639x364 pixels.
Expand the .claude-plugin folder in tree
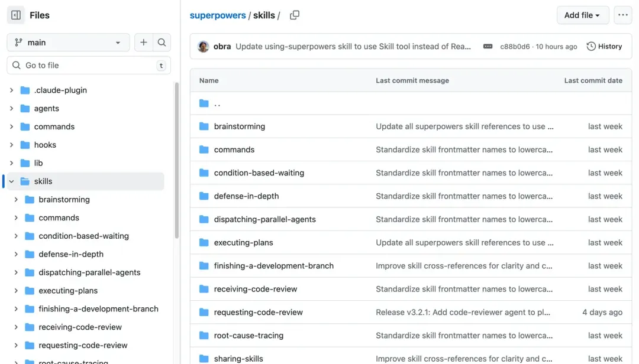(11, 90)
